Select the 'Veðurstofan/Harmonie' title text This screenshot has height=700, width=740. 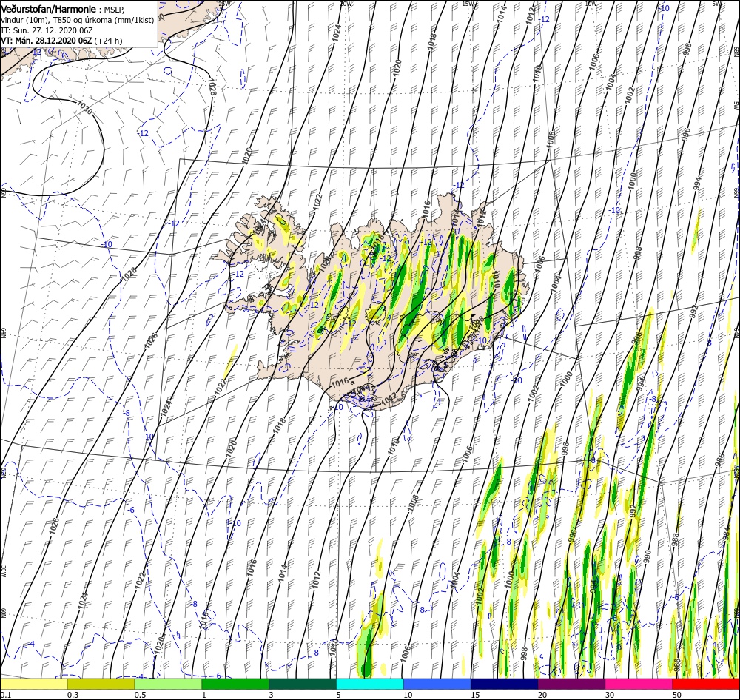(49, 9)
